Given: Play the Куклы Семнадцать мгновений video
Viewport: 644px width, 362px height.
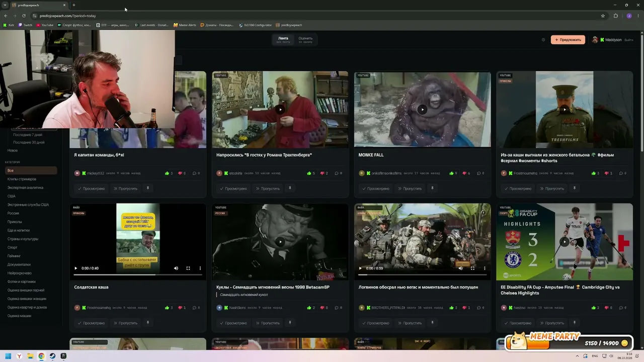Looking at the screenshot, I should pos(280,242).
